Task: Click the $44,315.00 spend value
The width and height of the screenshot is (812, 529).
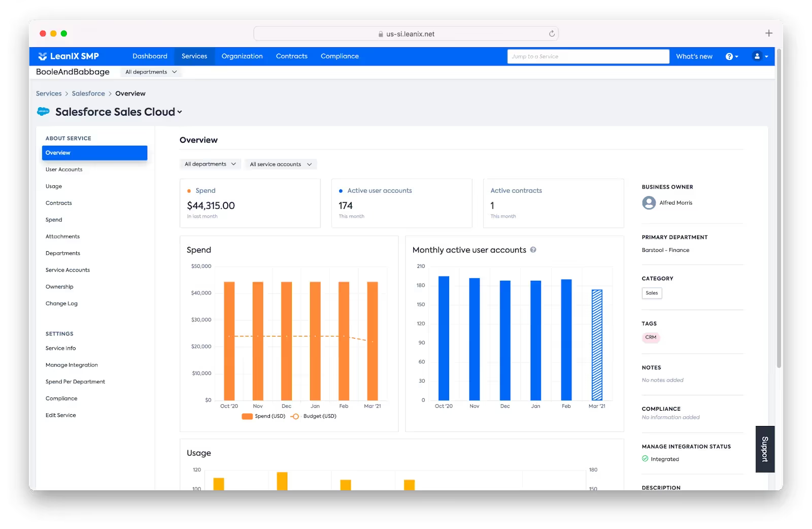Action: [x=211, y=206]
